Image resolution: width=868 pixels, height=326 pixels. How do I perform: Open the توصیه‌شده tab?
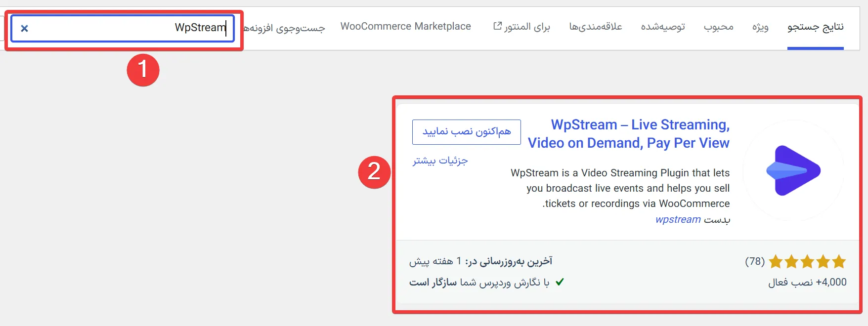pyautogui.click(x=663, y=27)
